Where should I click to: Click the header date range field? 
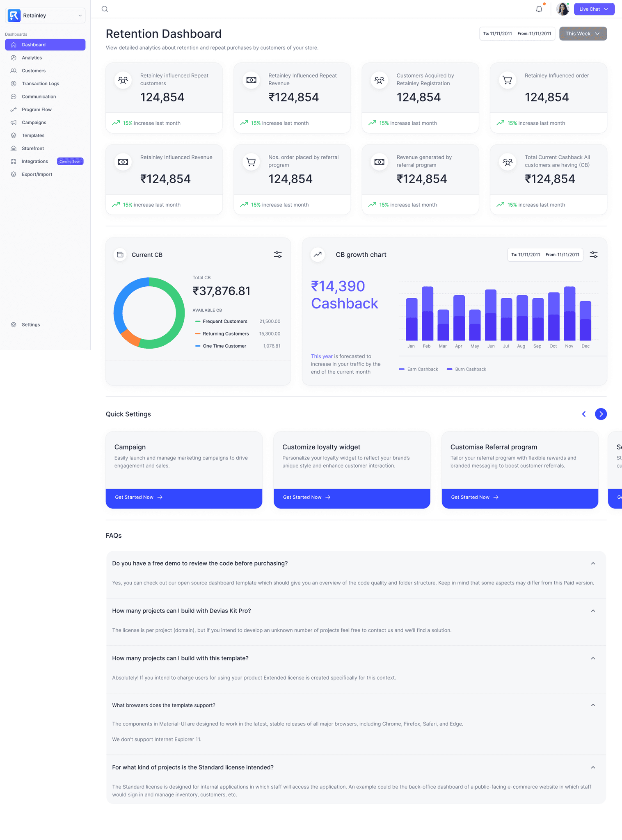coord(517,34)
